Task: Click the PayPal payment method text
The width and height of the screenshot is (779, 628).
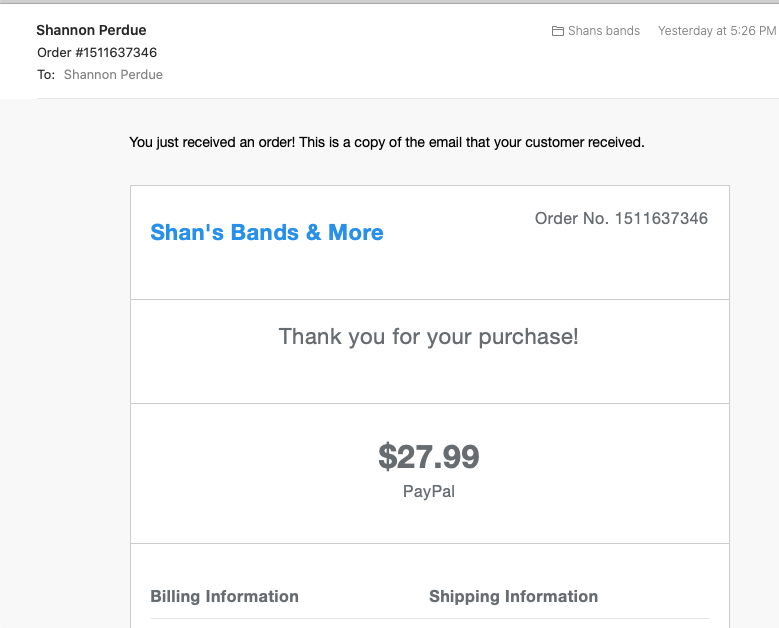Action: 428,491
